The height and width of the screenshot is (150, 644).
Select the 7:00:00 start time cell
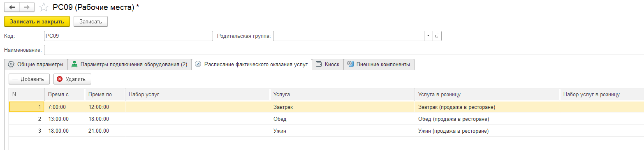point(65,107)
